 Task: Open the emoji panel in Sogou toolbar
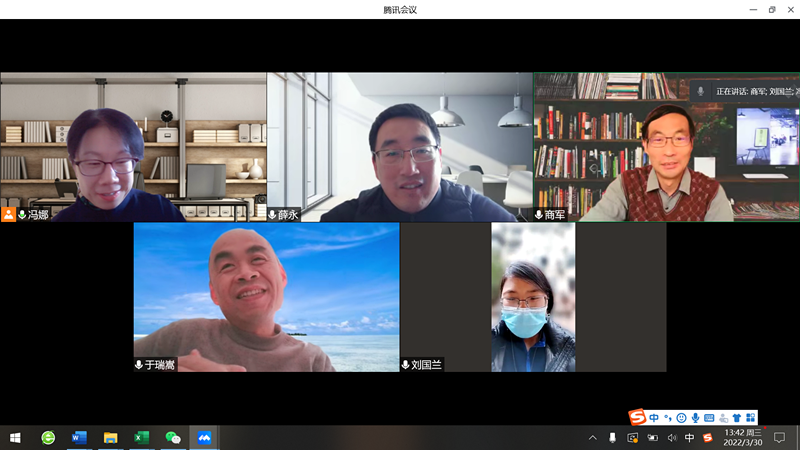[x=681, y=417]
